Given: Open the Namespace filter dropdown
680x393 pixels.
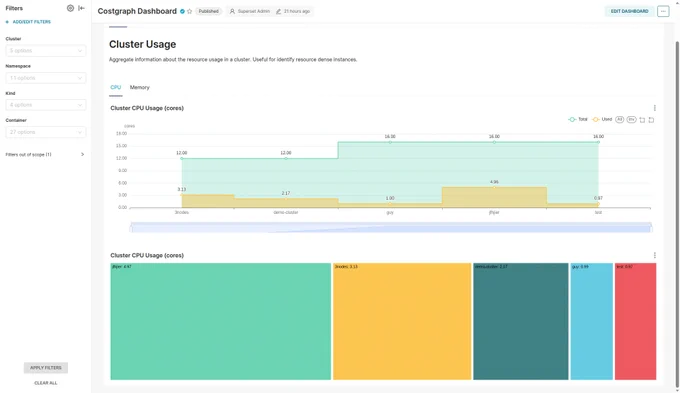Looking at the screenshot, I should pyautogui.click(x=46, y=78).
